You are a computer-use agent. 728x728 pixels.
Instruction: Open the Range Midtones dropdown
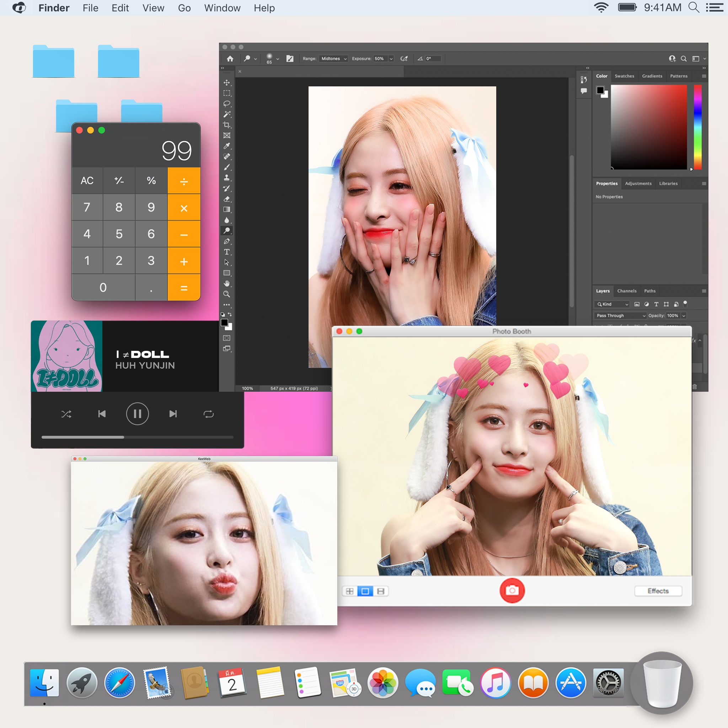click(333, 59)
